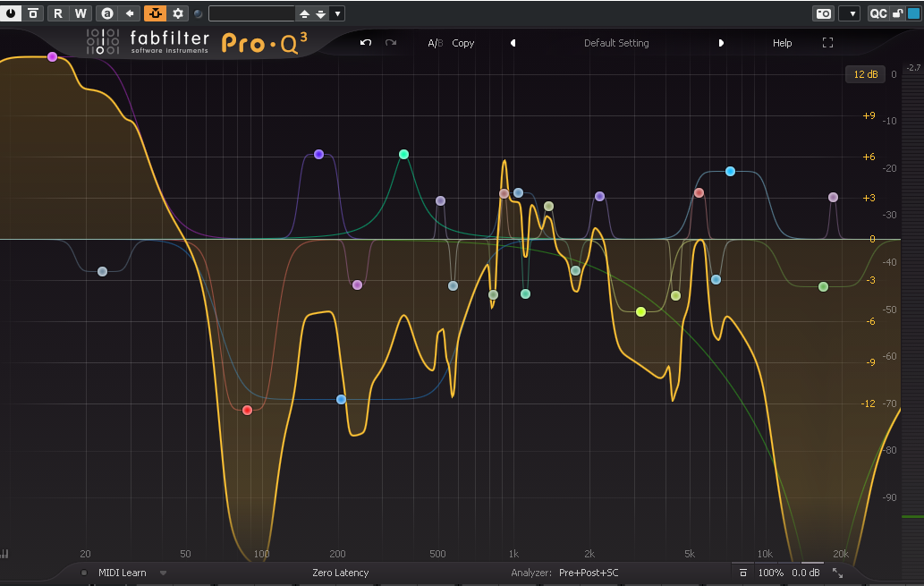The image size is (924, 586).
Task: Click the small round blue indicator icon
Action: pos(198,13)
